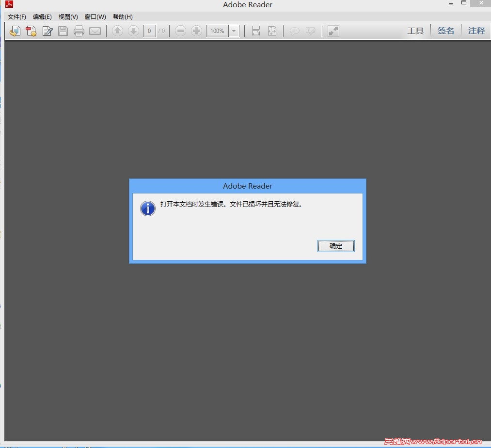Click the Save floppy disk icon
This screenshot has width=491, height=448.
point(63,31)
